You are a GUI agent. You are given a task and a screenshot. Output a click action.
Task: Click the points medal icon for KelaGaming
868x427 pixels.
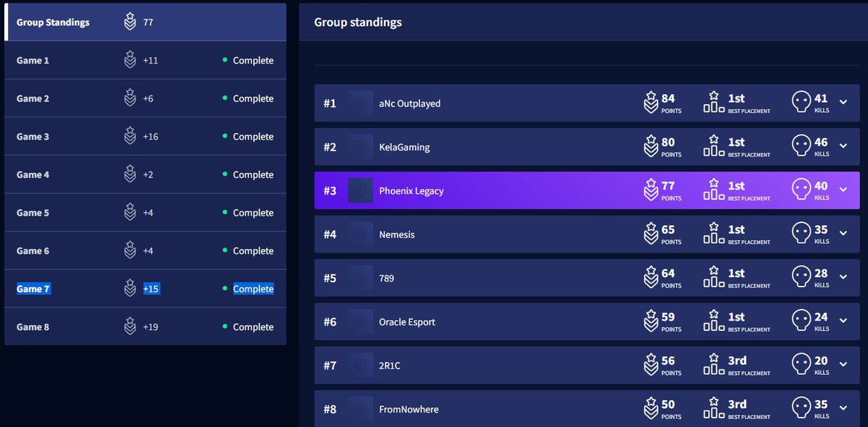[650, 146]
